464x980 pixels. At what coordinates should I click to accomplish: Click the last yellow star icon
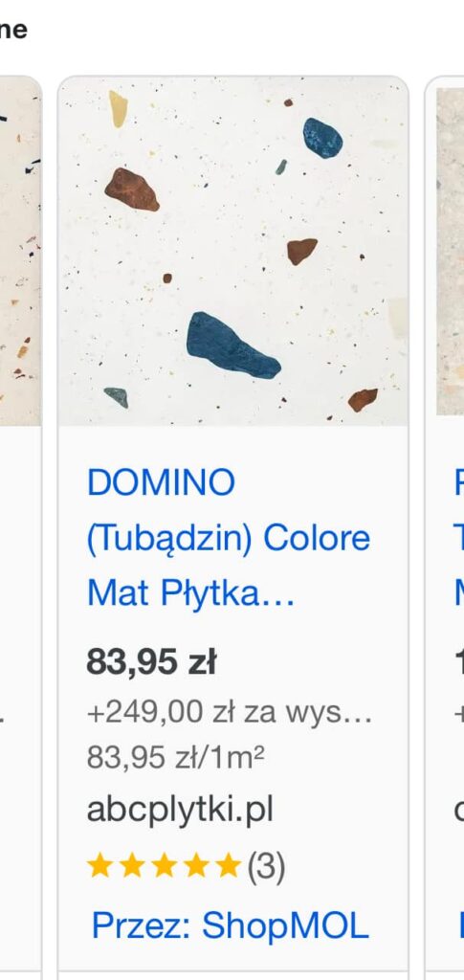[228, 865]
